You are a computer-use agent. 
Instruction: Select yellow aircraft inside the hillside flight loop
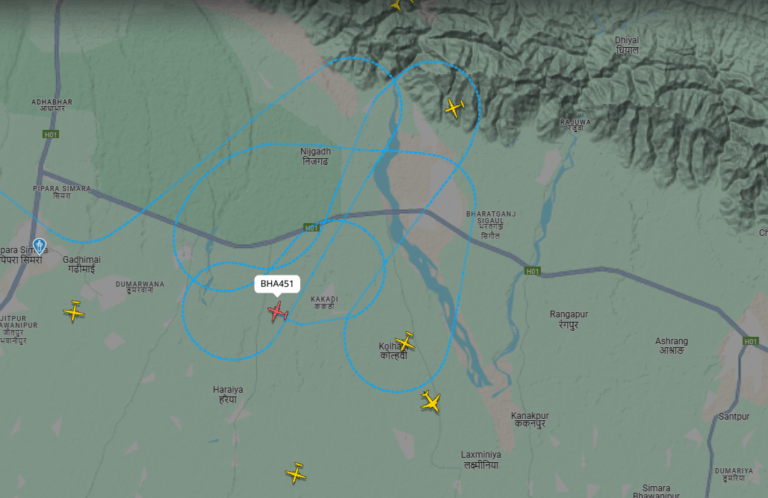coord(455,108)
